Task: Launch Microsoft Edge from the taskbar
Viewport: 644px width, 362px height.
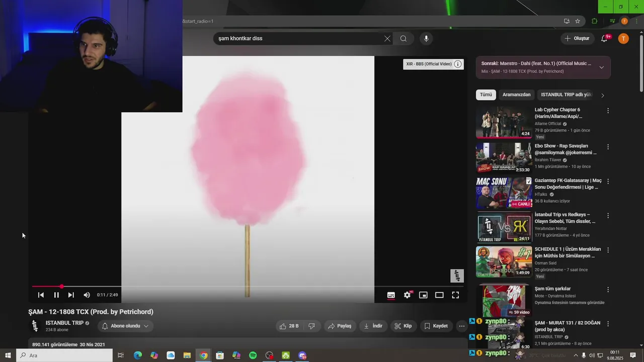Action: click(x=137, y=355)
